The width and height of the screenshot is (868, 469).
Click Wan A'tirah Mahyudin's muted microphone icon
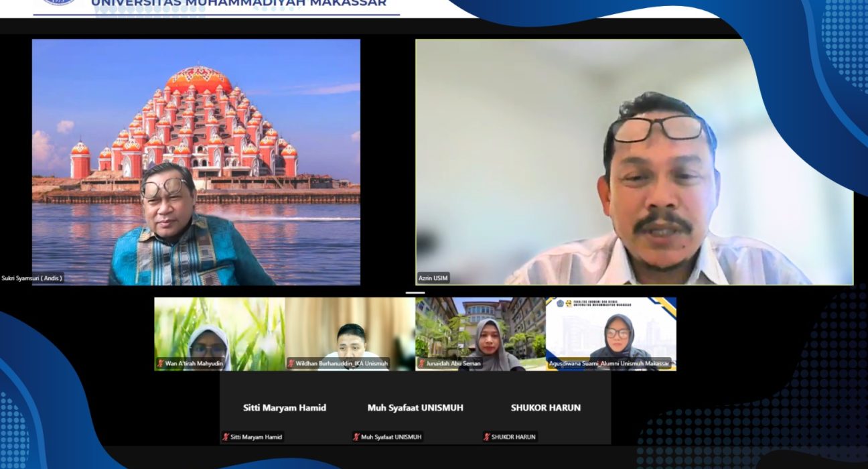(x=161, y=363)
